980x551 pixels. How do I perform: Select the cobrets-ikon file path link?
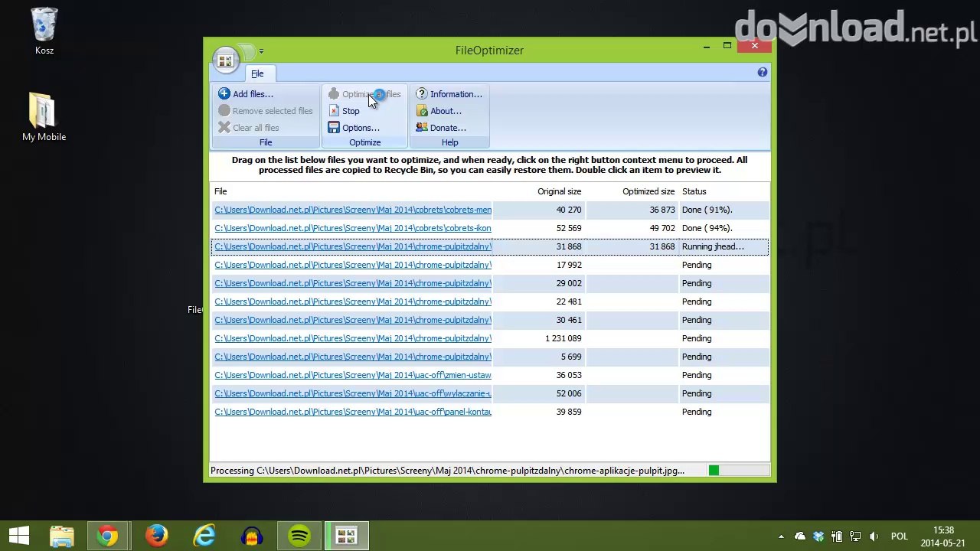tap(353, 228)
